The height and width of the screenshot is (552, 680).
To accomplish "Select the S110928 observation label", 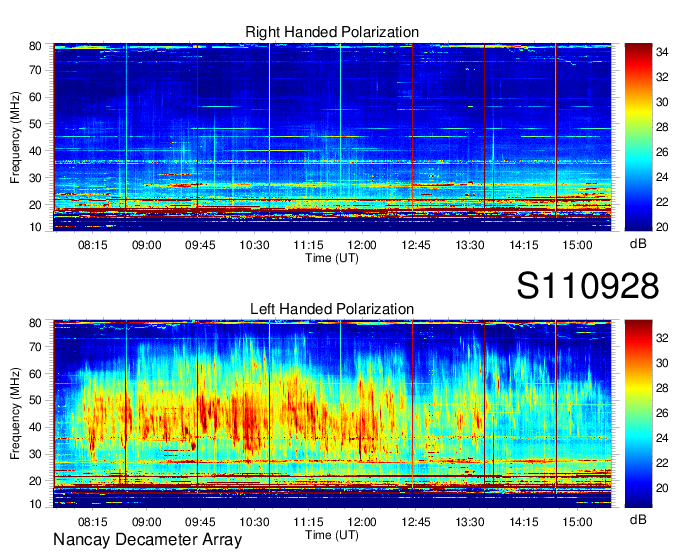I will point(588,286).
